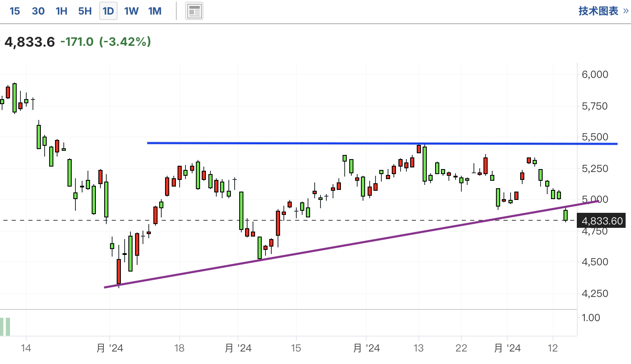The width and height of the screenshot is (631, 364).
Task: Click the 6,000 price axis label
Action: point(595,75)
